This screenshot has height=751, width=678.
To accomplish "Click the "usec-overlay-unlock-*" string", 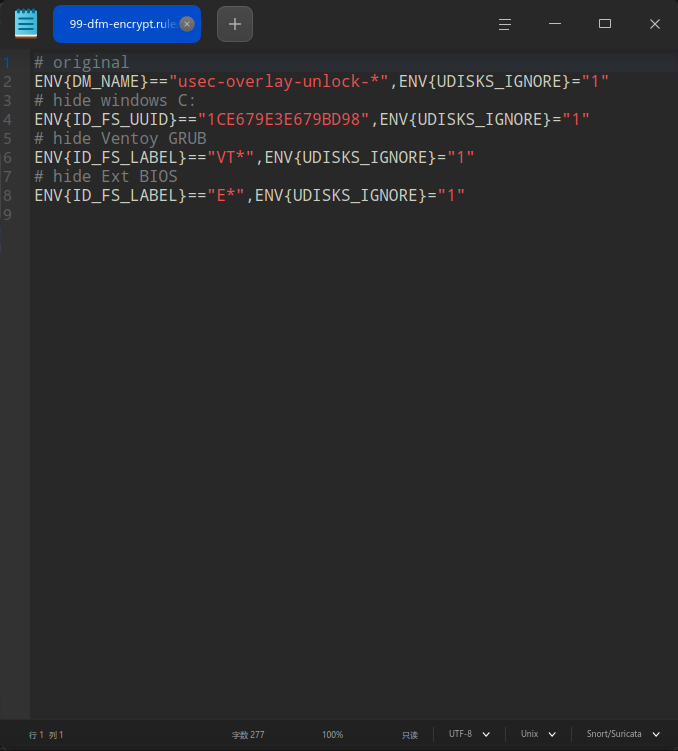I will 278,81.
